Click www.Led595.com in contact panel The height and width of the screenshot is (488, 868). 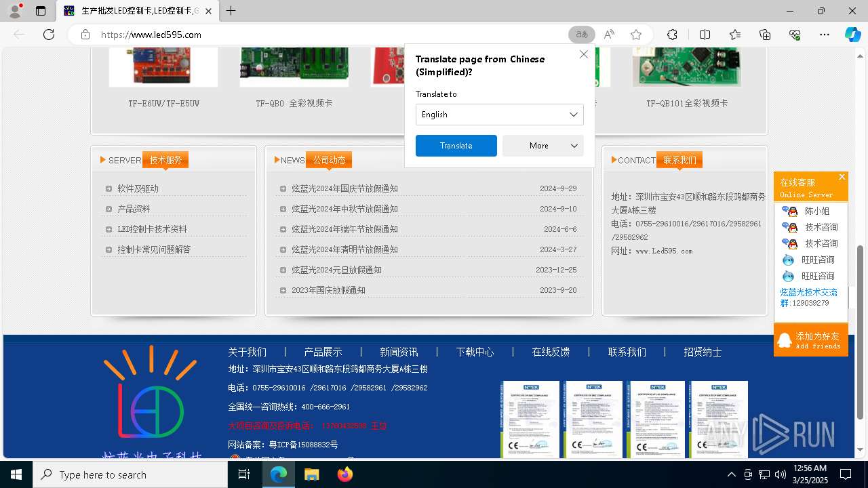(664, 251)
